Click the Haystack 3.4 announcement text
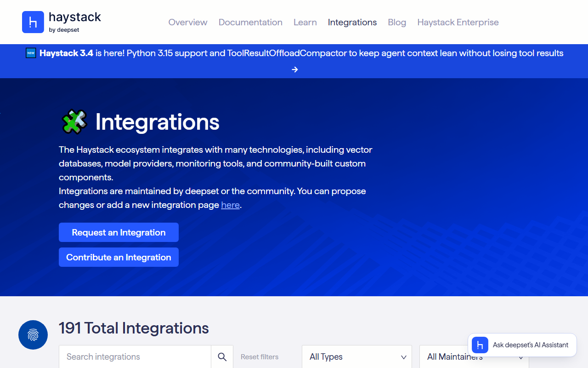This screenshot has width=588, height=368. point(301,53)
